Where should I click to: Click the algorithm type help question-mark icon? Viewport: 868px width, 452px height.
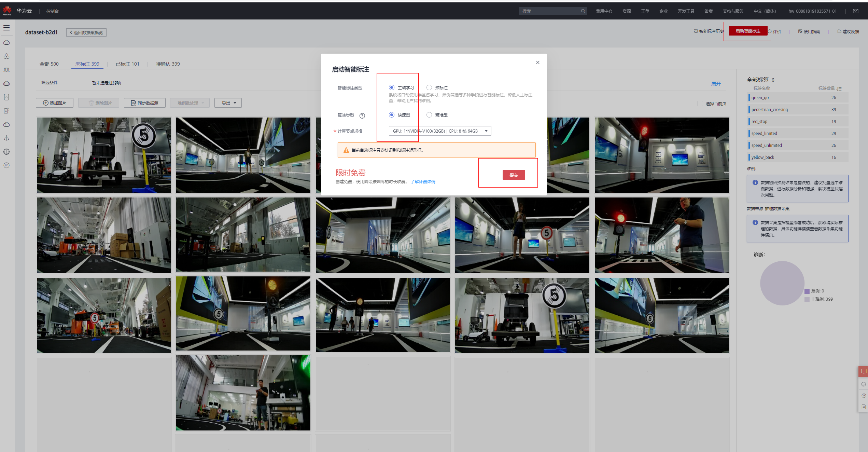click(x=362, y=115)
